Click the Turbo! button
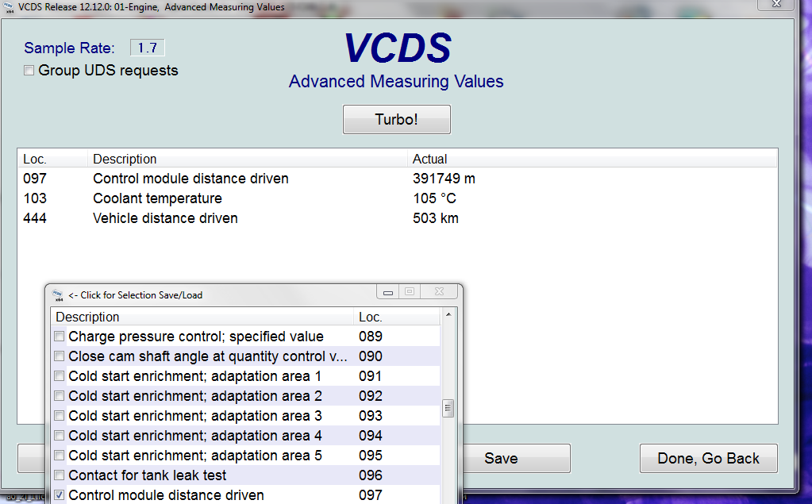 click(397, 120)
